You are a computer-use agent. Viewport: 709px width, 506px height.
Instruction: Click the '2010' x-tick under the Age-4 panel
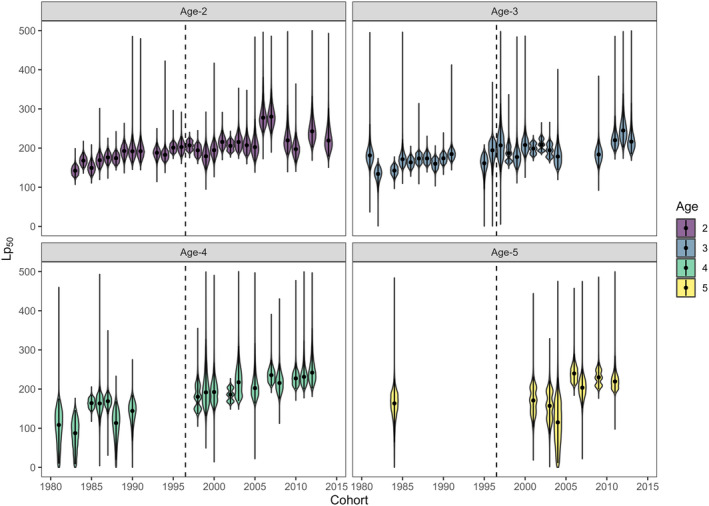[296, 487]
